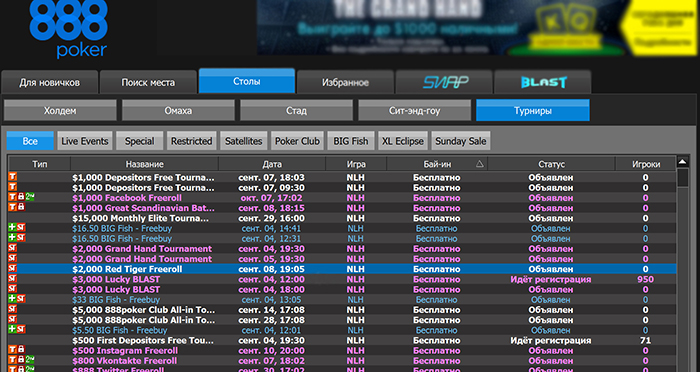Click the ST icon on Red Tiger Freeroll row
The height and width of the screenshot is (372, 700).
12,268
